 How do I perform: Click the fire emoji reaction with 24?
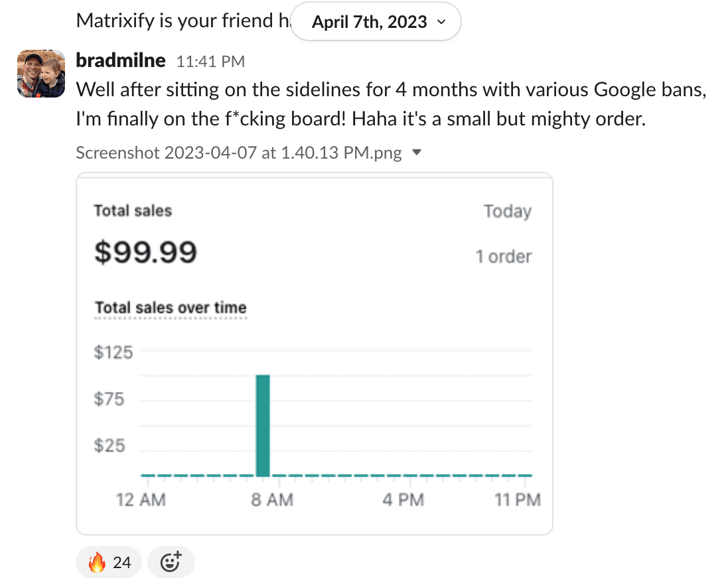click(109, 563)
